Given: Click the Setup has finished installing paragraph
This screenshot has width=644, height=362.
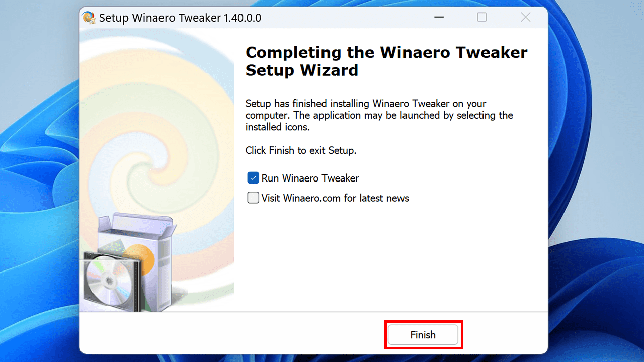Looking at the screenshot, I should (x=379, y=115).
